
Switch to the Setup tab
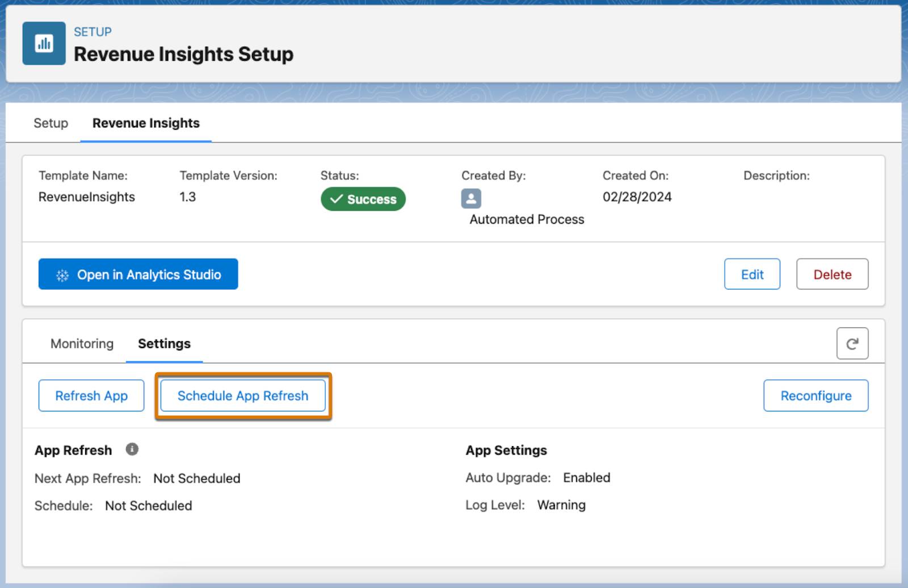(51, 123)
